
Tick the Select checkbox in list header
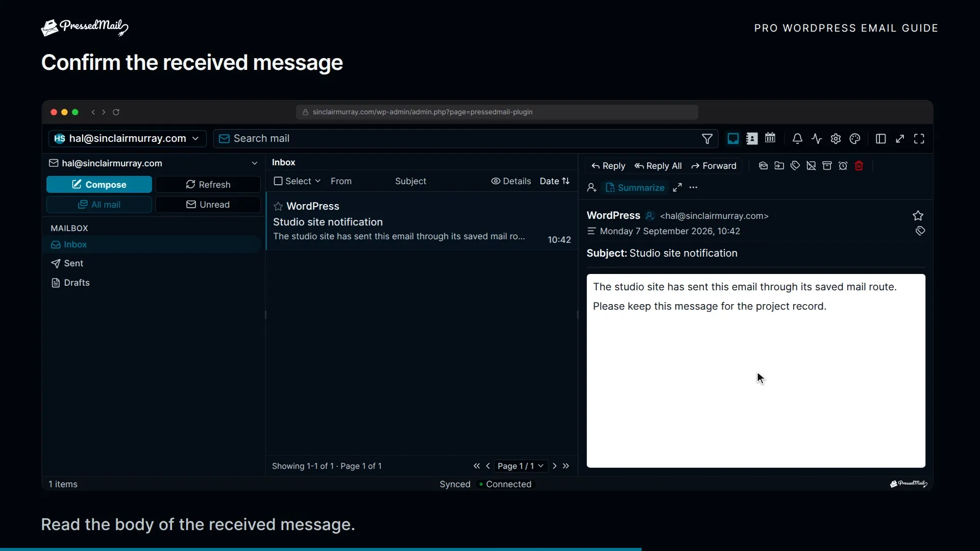[278, 181]
